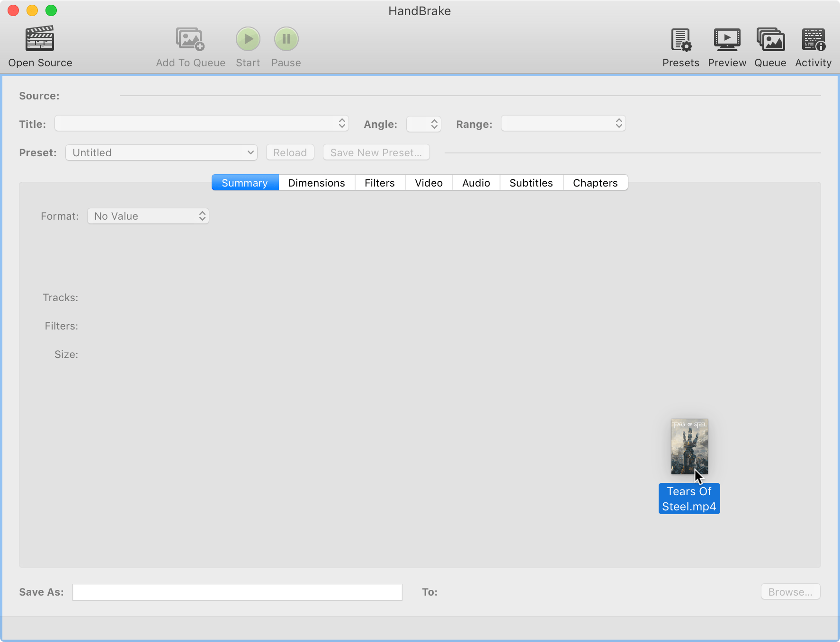The width and height of the screenshot is (840, 642).
Task: Click the Tears Of Steel.mp4 thumbnail
Action: [689, 446]
